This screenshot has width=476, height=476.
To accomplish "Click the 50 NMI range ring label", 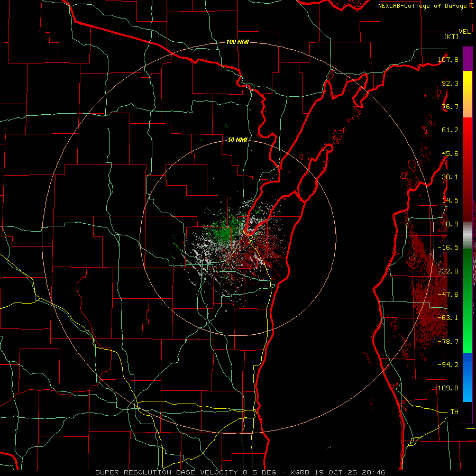I will [x=237, y=140].
